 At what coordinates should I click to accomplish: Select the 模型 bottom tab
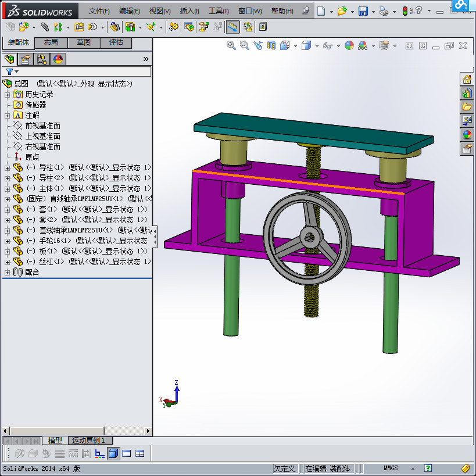(x=55, y=440)
